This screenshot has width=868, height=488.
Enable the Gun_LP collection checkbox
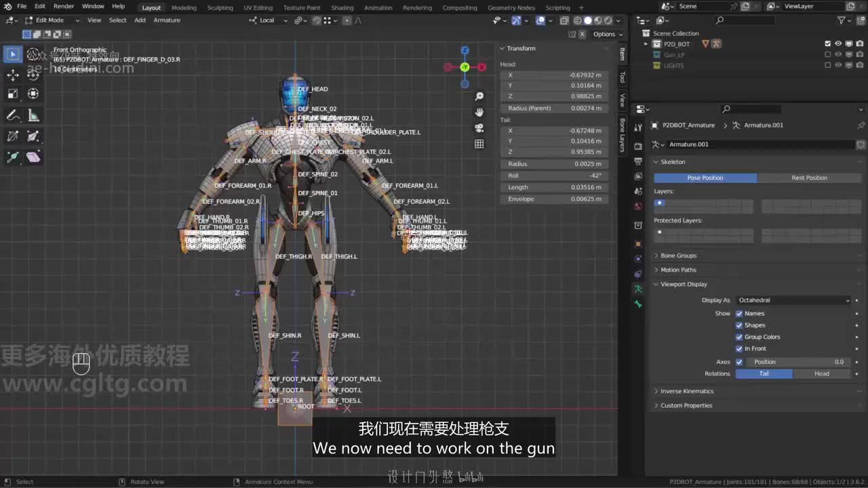point(827,55)
